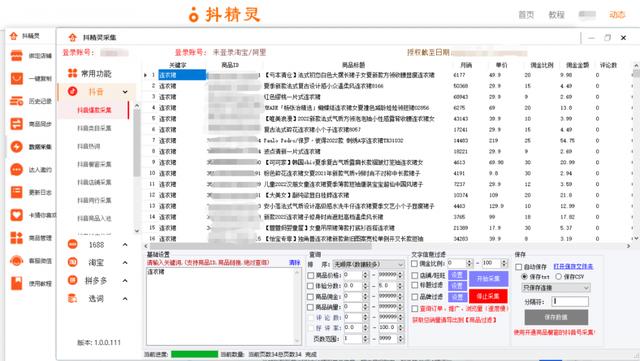640x361 pixels.
Task: Open the 只保存连接 save-mode dropdown
Action: point(556,288)
